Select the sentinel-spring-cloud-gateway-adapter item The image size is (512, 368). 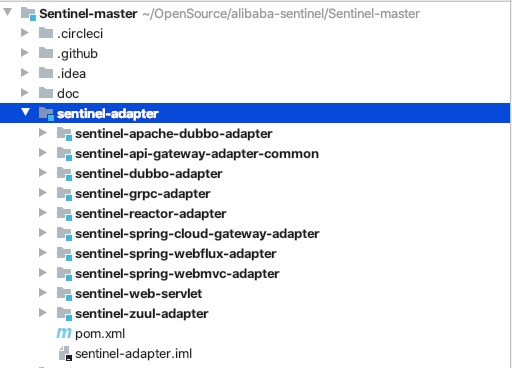click(197, 234)
